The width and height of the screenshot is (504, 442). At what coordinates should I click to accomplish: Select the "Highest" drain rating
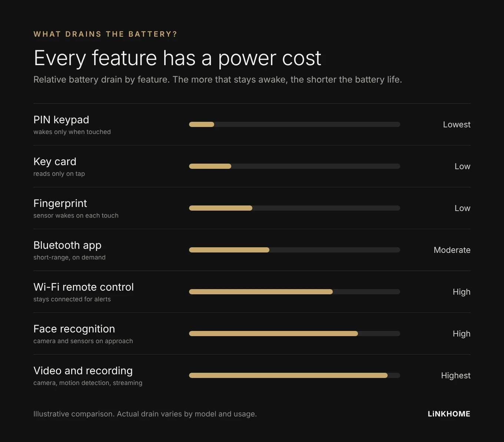(456, 375)
